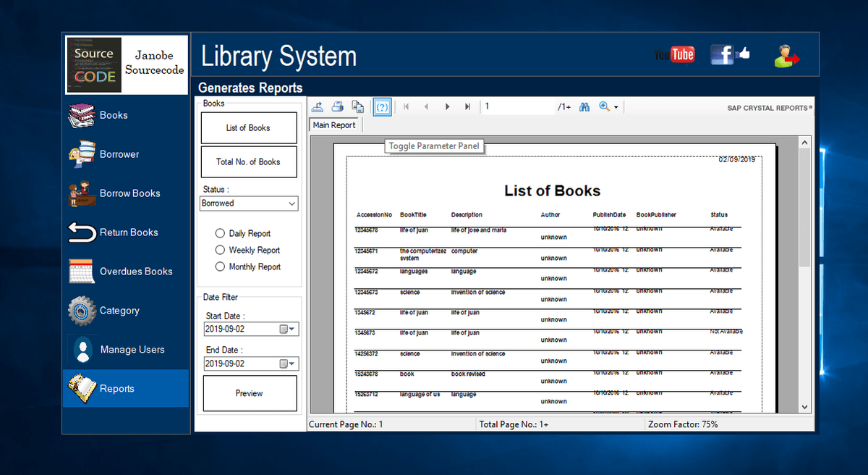Viewport: 868px width, 475px height.
Task: Open the Category gear icon
Action: [81, 311]
